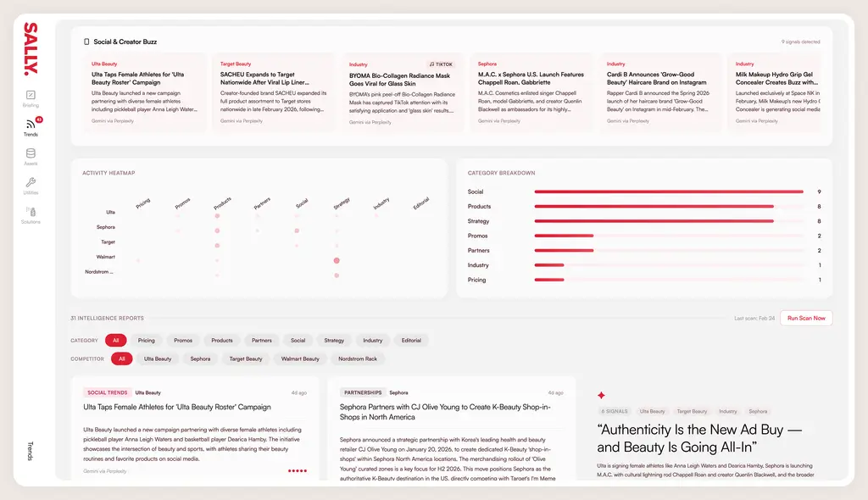Click the 6 SIGNALS chip
Image resolution: width=868 pixels, height=500 pixels.
click(x=615, y=411)
